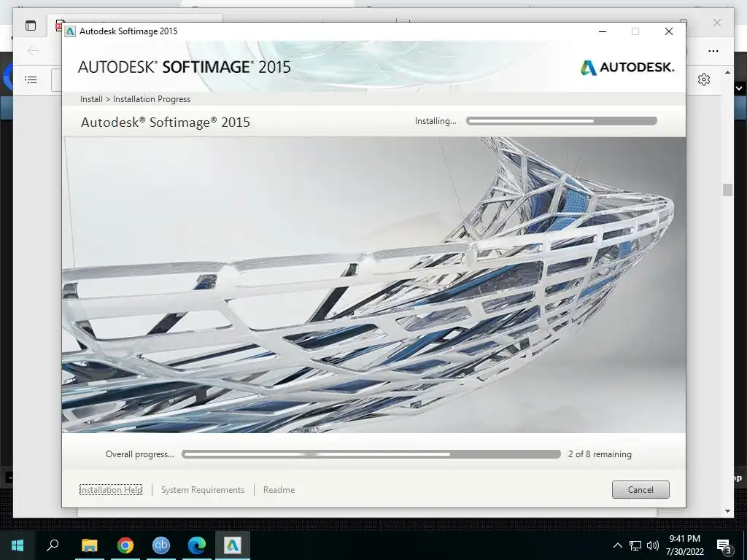The image size is (747, 560).
Task: Open qBittorrent from taskbar
Action: tap(160, 545)
